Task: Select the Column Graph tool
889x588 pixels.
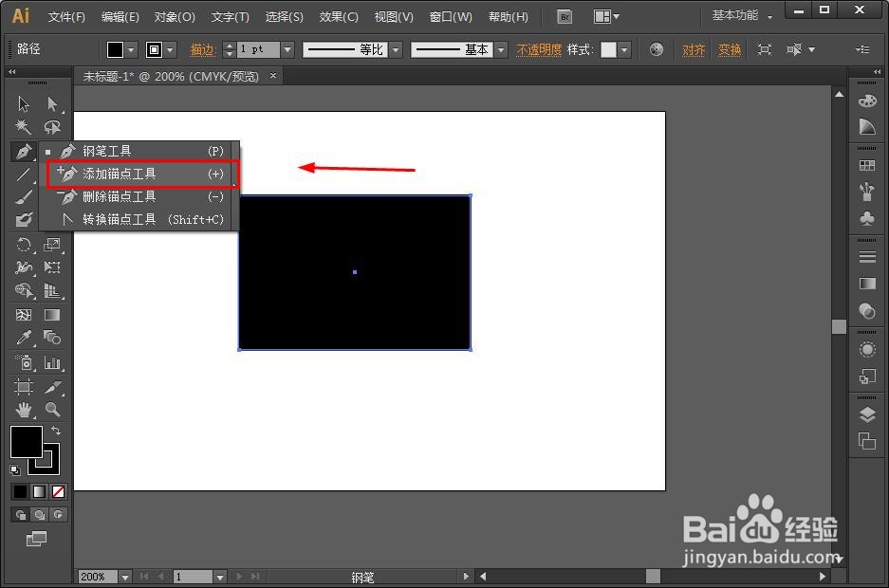Action: [52, 362]
